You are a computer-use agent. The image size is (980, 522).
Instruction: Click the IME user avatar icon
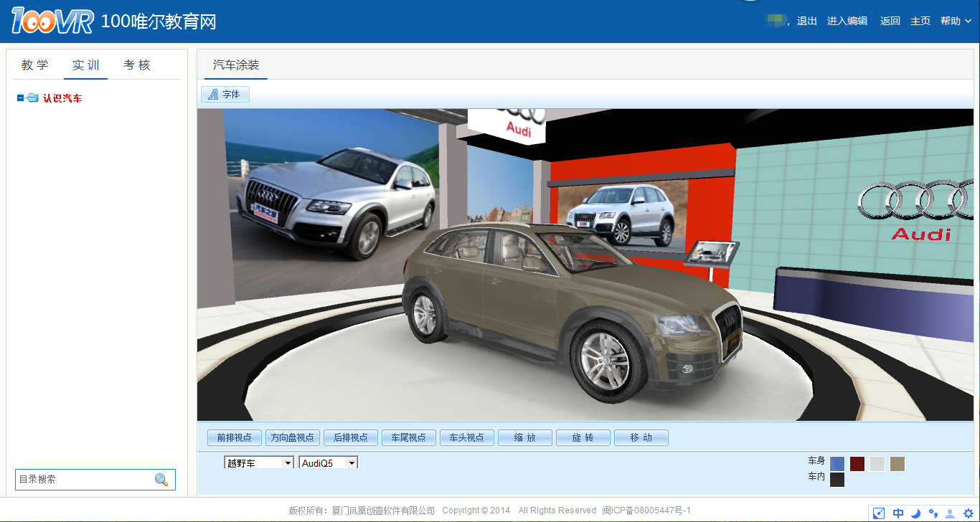(x=951, y=513)
